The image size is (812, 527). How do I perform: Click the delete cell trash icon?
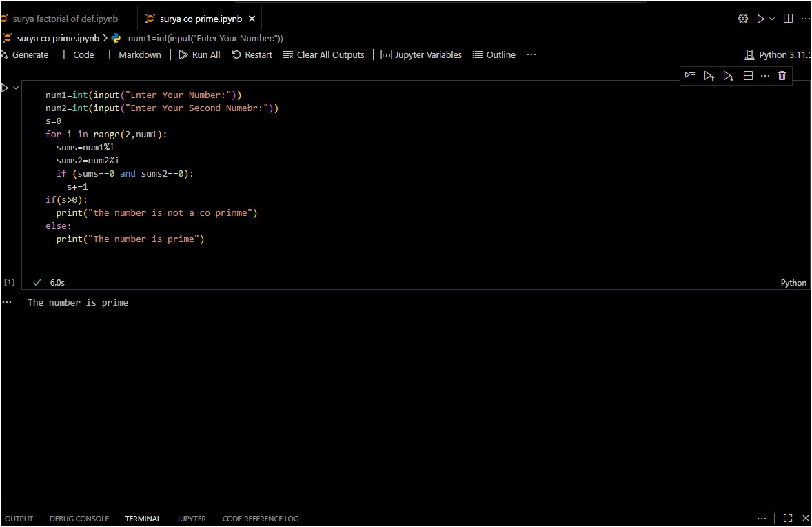[x=782, y=76]
